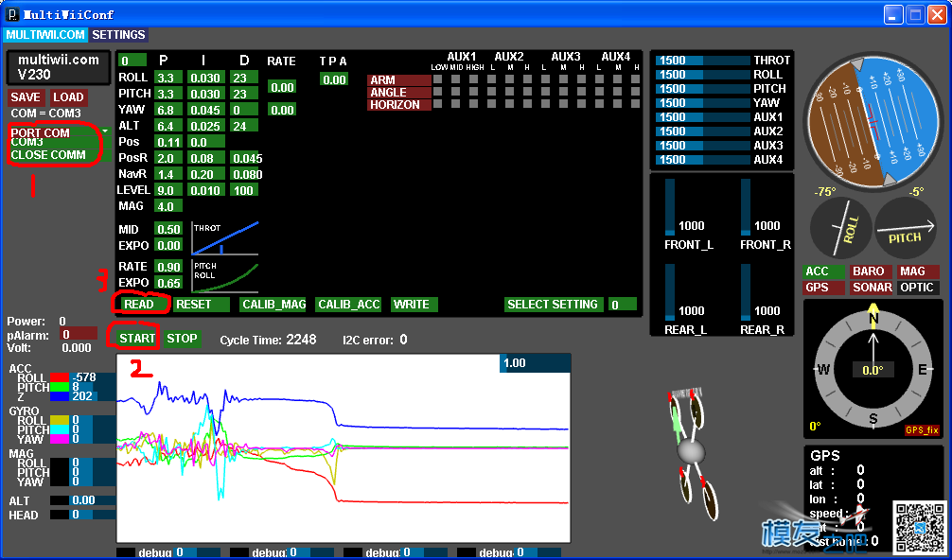
Task: Start accelerometer calibration with CALIB_ACC
Action: pyautogui.click(x=348, y=305)
